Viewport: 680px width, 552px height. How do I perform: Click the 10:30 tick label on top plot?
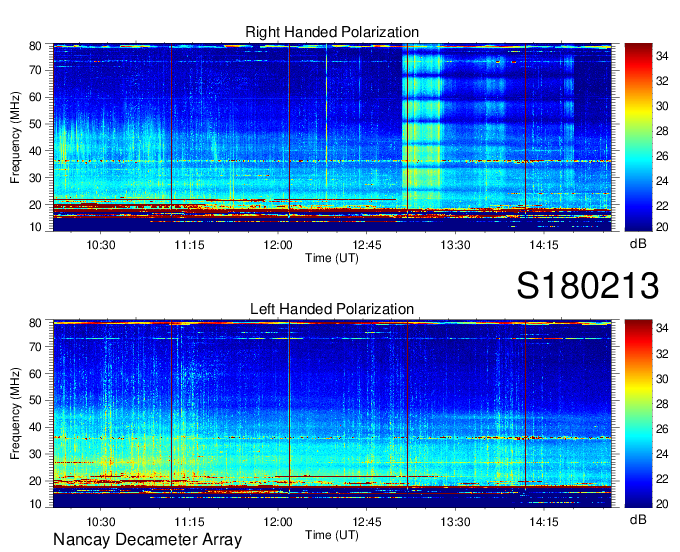[101, 245]
